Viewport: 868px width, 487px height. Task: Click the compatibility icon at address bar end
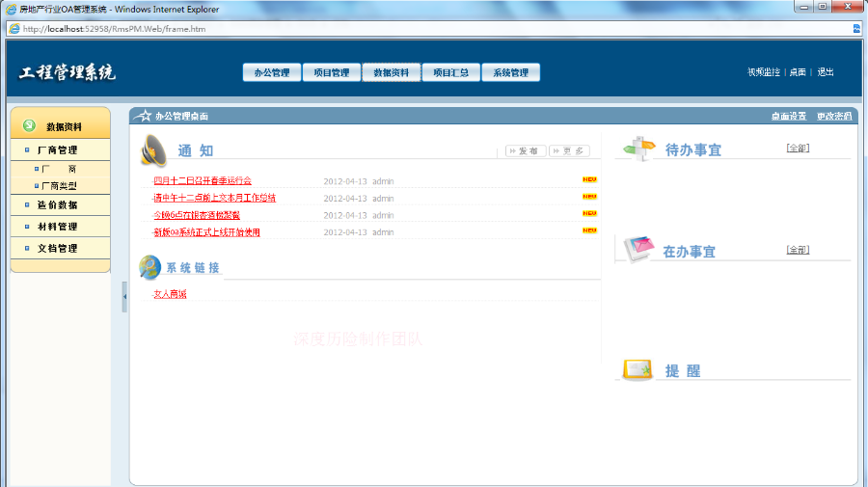pyautogui.click(x=856, y=29)
